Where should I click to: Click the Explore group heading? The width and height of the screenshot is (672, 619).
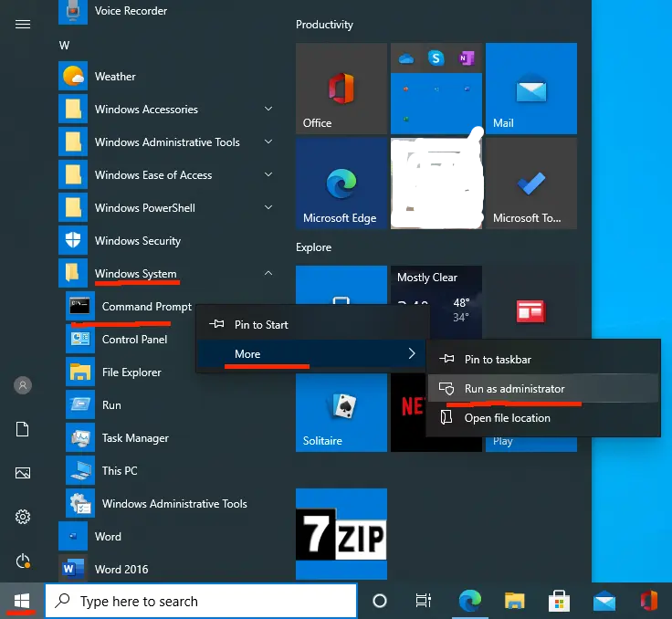[x=313, y=247]
